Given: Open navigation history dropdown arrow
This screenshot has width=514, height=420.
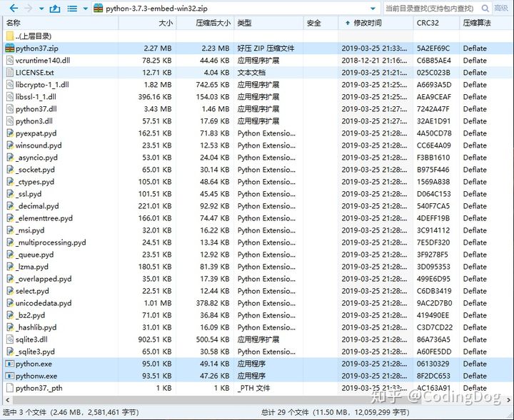Looking at the screenshot, I should [41, 9].
